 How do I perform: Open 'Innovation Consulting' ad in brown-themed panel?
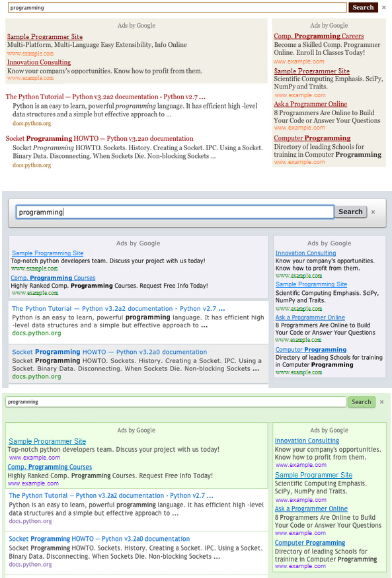pos(39,62)
